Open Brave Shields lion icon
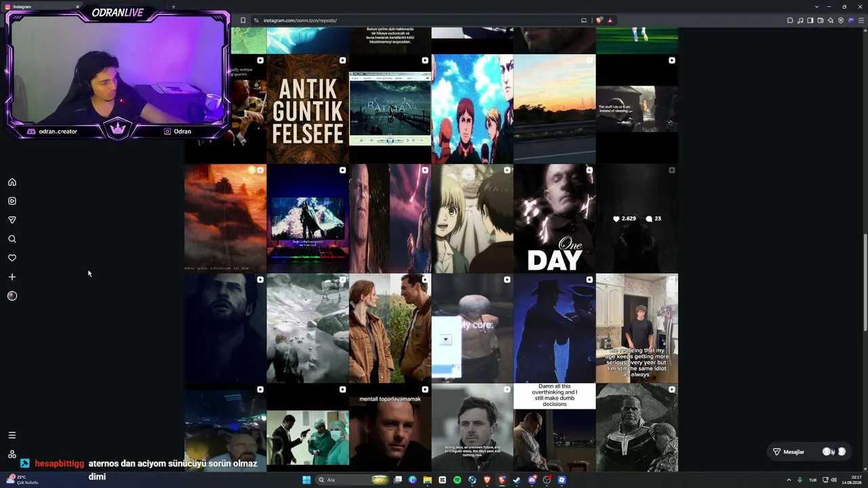868x488 pixels. point(599,20)
